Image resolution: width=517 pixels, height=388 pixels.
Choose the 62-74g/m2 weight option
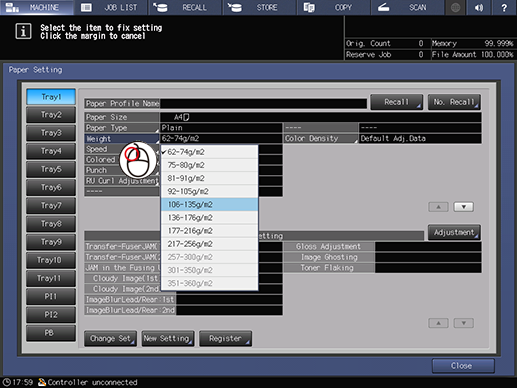point(209,152)
